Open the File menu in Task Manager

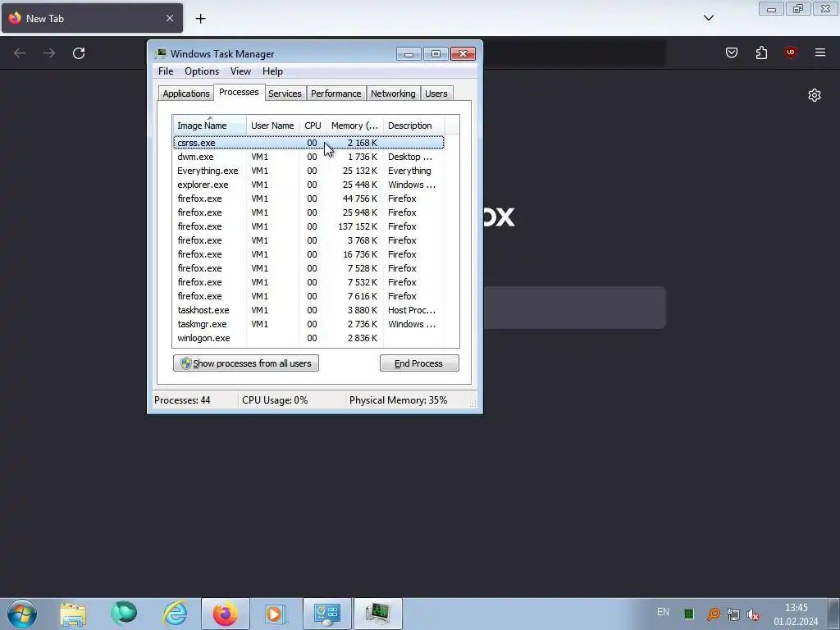coord(166,71)
